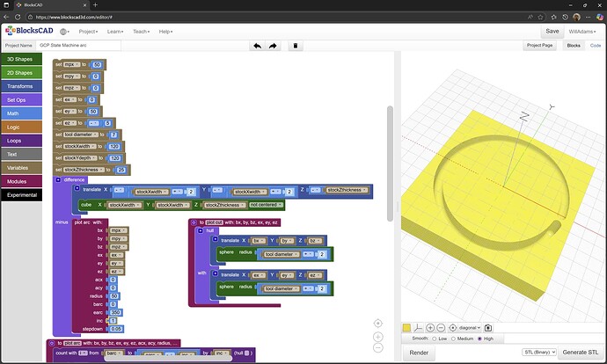This screenshot has height=364, width=607.
Task: Open the Project menu
Action: pyautogui.click(x=88, y=32)
